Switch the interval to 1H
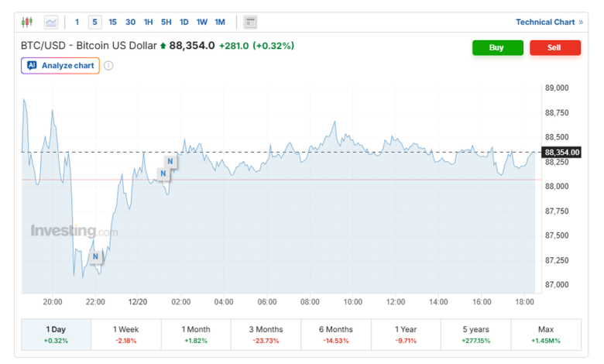The height and width of the screenshot is (364, 604). [148, 22]
